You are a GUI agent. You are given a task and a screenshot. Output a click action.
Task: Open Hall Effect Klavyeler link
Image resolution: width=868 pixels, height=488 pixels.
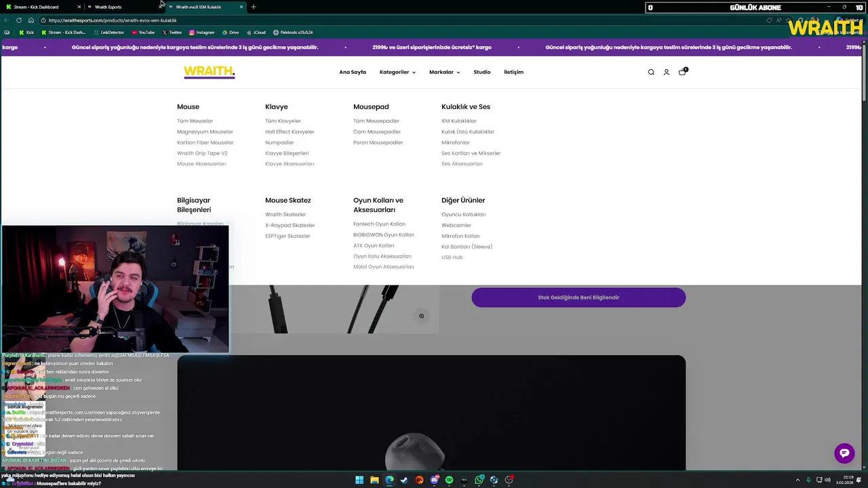290,131
